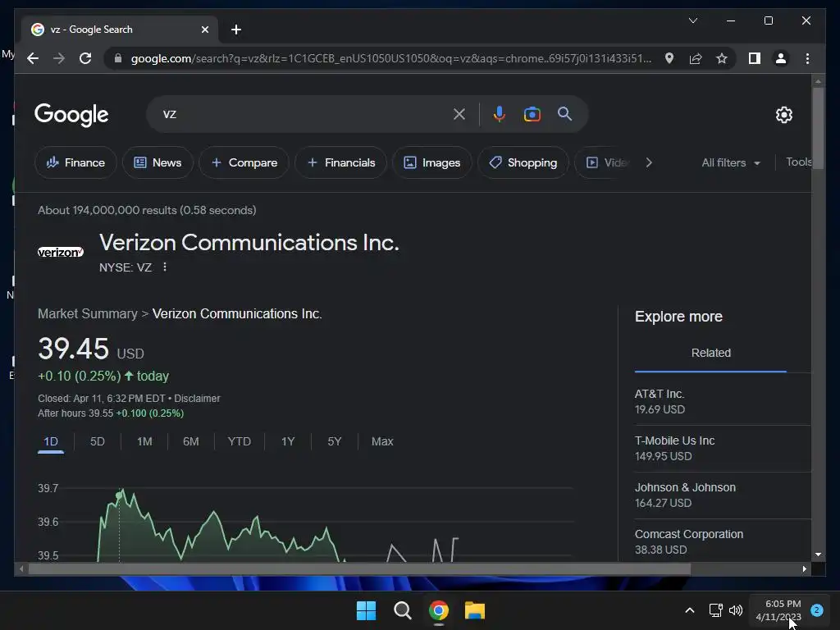
Task: Clear the search box text
Action: pyautogui.click(x=459, y=114)
